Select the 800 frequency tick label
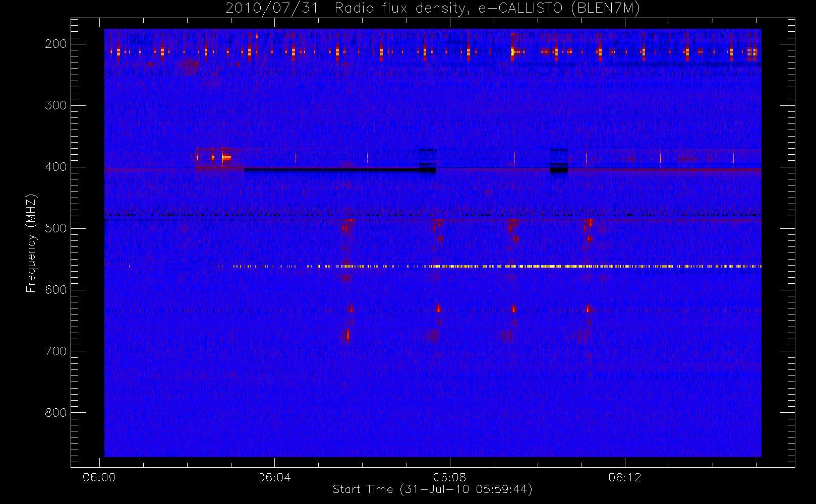 point(56,413)
